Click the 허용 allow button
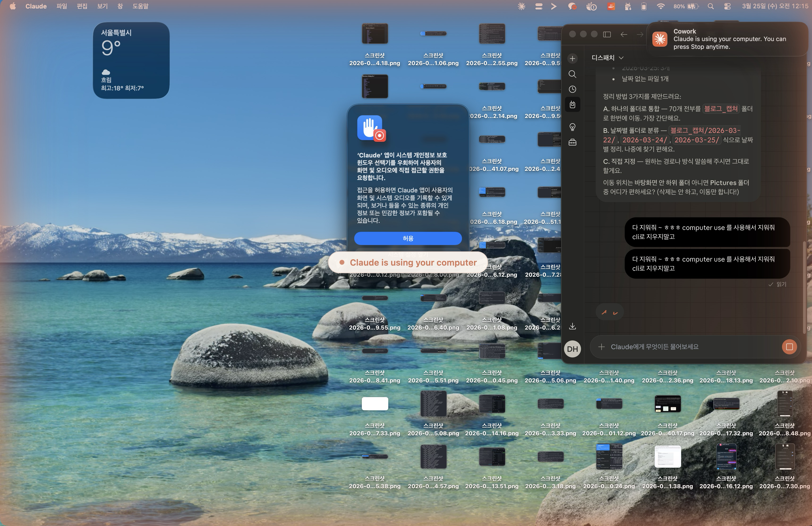 coord(408,238)
